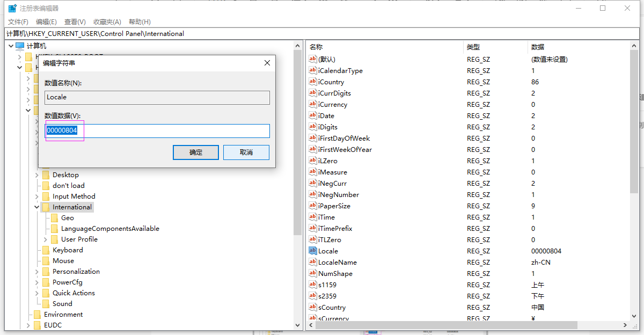
Task: Click the iNegCurr value icon
Action: [x=313, y=183]
